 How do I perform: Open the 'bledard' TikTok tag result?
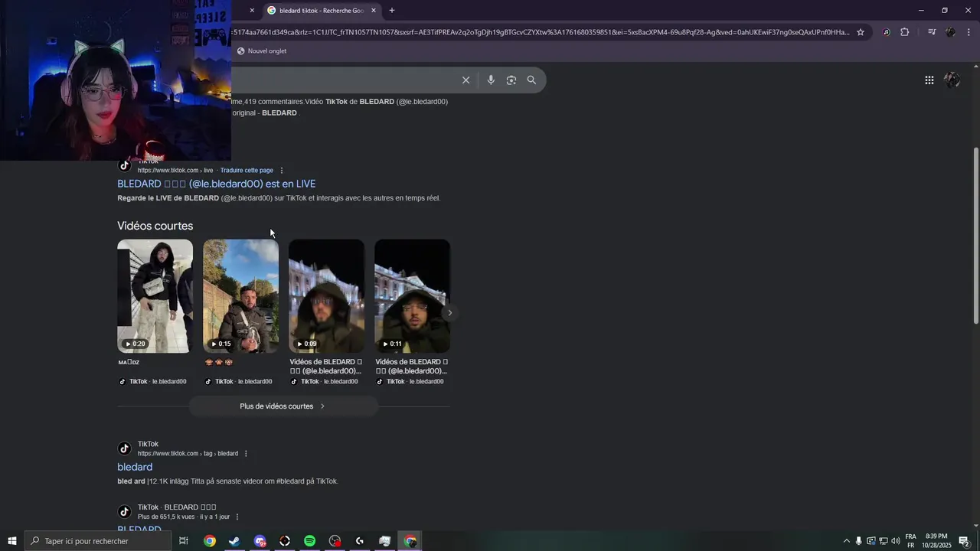coord(135,467)
